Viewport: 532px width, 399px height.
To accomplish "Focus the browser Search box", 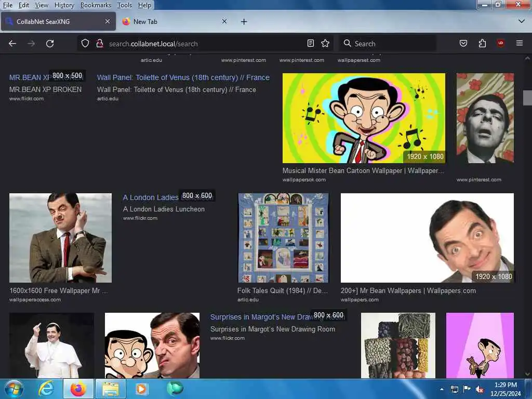I will pos(388,44).
